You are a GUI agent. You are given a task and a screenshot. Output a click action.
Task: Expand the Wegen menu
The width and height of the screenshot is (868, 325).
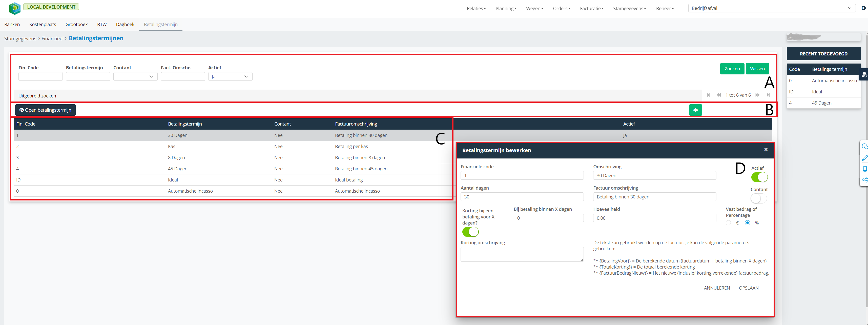coord(534,8)
